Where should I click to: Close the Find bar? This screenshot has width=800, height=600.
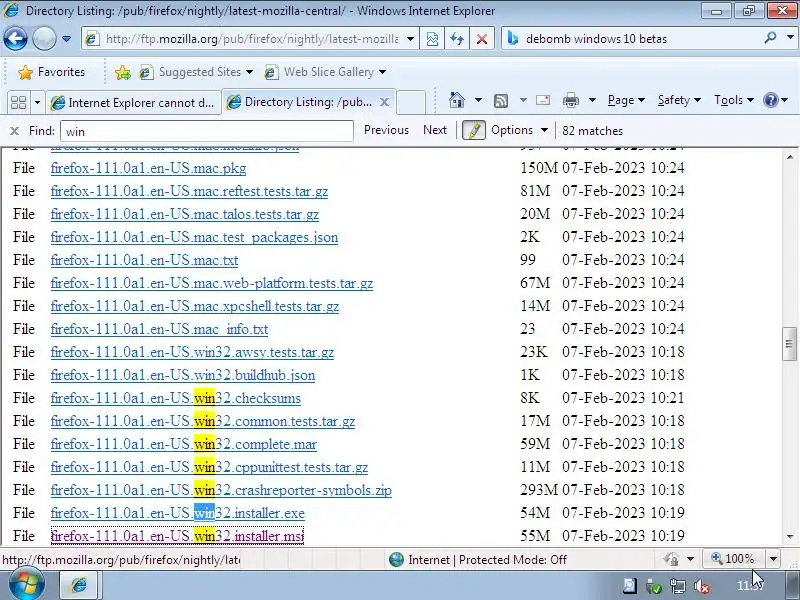pos(14,131)
